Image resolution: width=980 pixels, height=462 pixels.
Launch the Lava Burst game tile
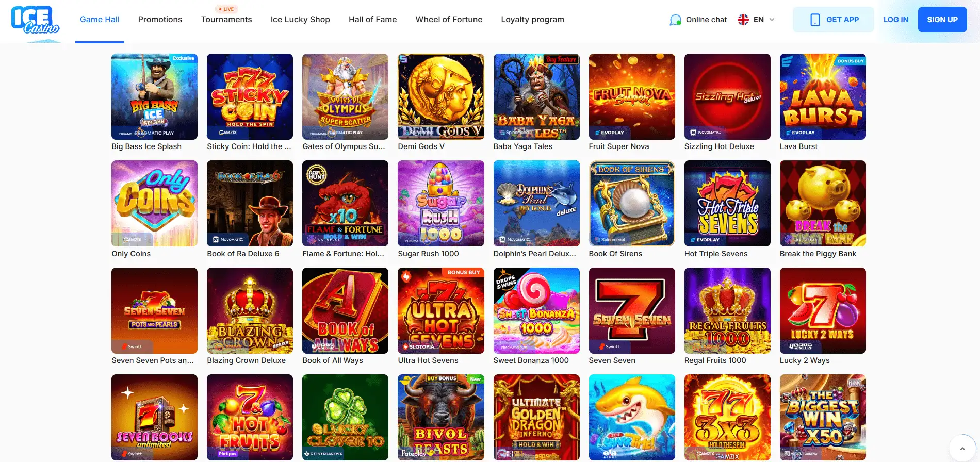click(x=823, y=96)
